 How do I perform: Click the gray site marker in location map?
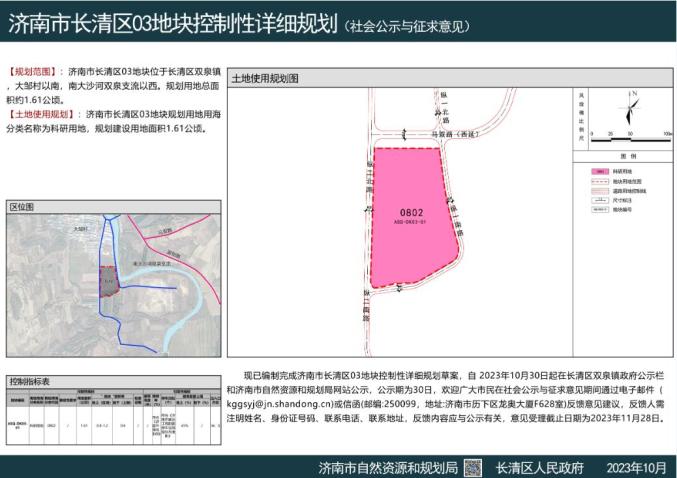[110, 283]
